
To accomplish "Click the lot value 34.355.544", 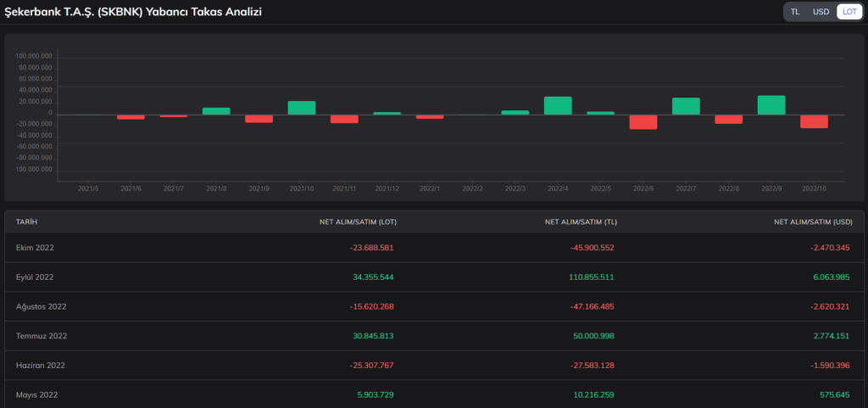I will (373, 277).
